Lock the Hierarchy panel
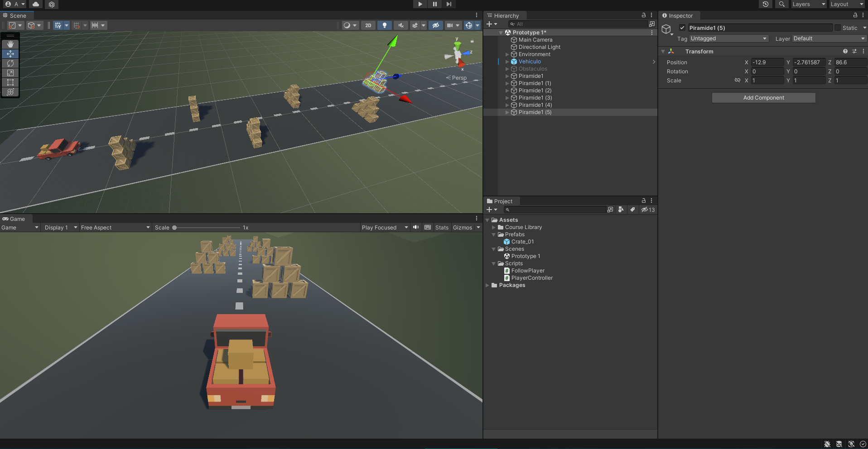This screenshot has width=868, height=449. click(643, 15)
